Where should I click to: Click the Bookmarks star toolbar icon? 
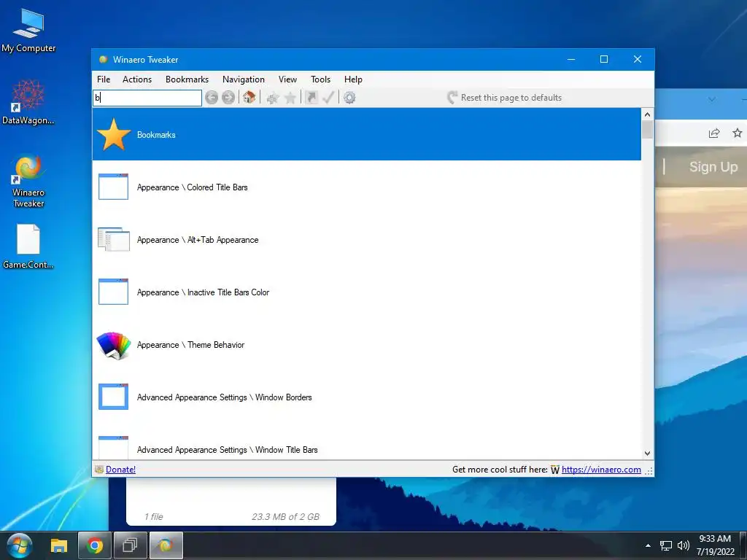pyautogui.click(x=290, y=98)
